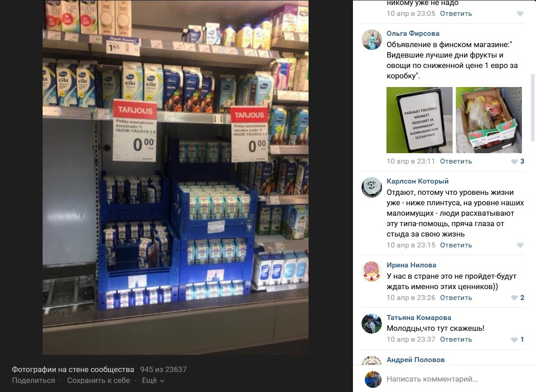Image resolution: width=536 pixels, height=392 pixels.
Task: Click Ответить under Ольга Фирсова's comment
Action: click(456, 161)
